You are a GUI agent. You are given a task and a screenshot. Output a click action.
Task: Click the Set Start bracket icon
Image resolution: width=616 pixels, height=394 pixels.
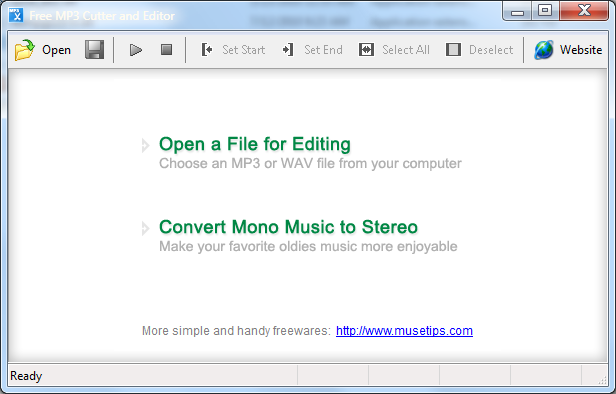click(x=207, y=50)
